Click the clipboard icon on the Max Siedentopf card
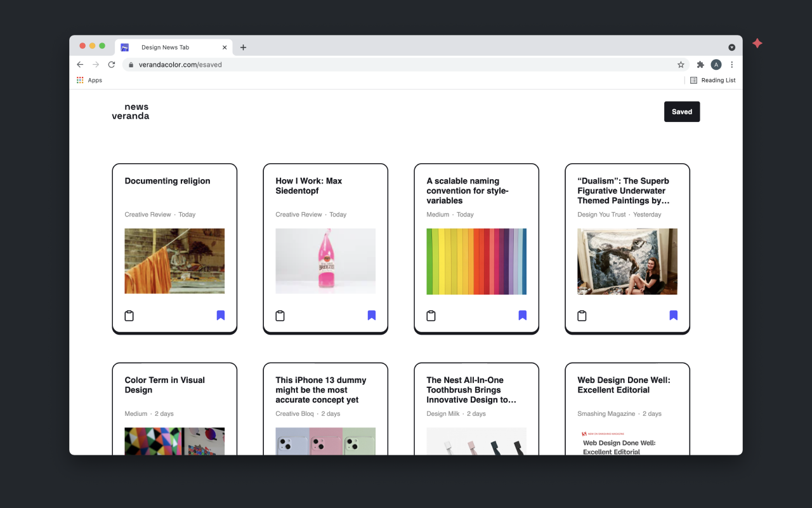812x508 pixels. pos(280,315)
